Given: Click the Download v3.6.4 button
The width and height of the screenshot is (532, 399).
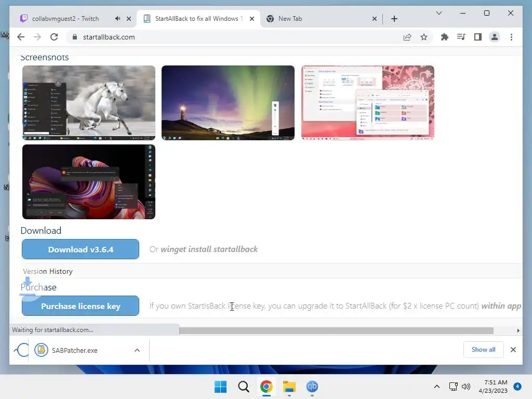Looking at the screenshot, I should tap(81, 249).
